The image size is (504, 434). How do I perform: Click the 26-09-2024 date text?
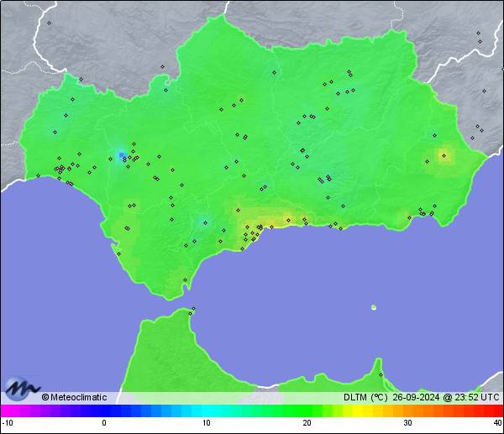(416, 397)
